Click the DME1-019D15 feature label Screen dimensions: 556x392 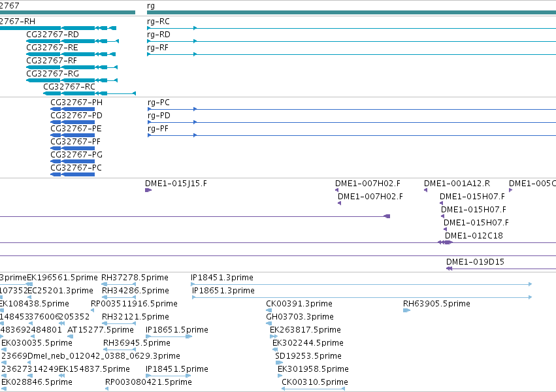coord(475,262)
